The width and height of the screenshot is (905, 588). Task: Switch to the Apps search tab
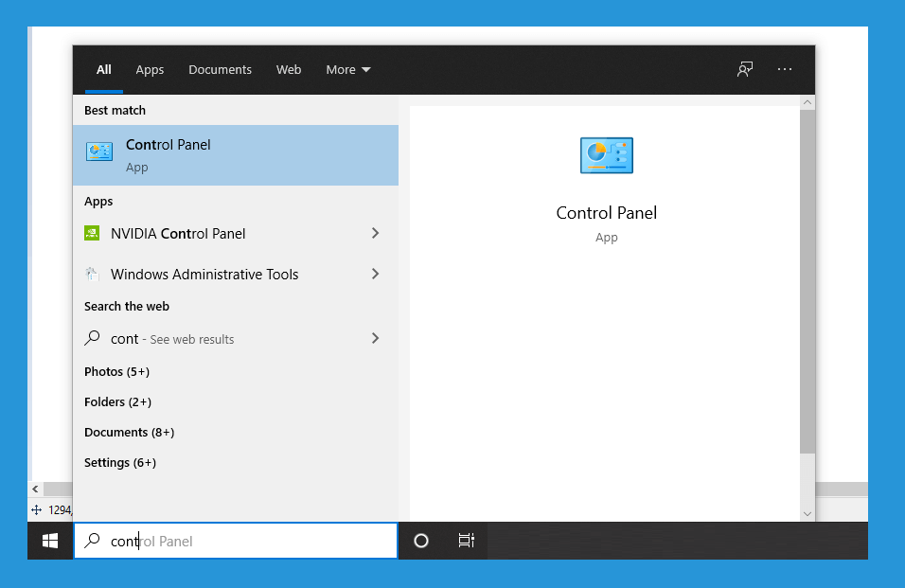[x=150, y=70]
